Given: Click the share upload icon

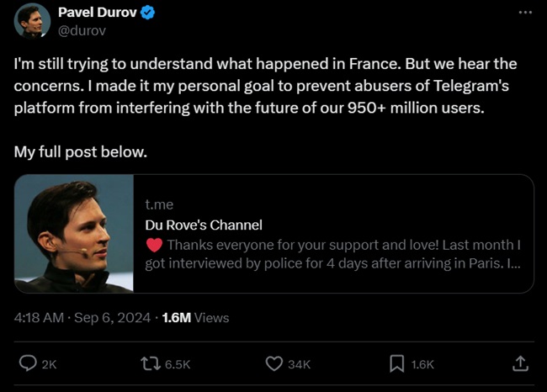Looking at the screenshot, I should (x=520, y=363).
